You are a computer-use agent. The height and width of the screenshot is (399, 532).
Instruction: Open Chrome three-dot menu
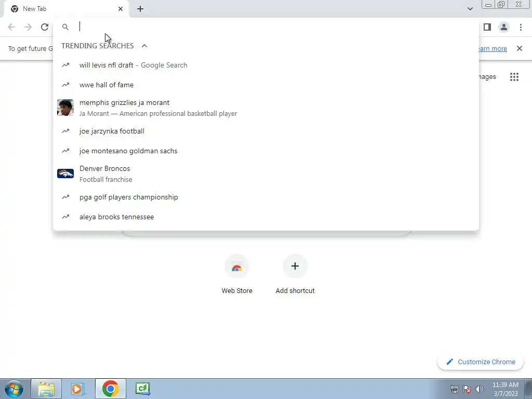coord(521,27)
